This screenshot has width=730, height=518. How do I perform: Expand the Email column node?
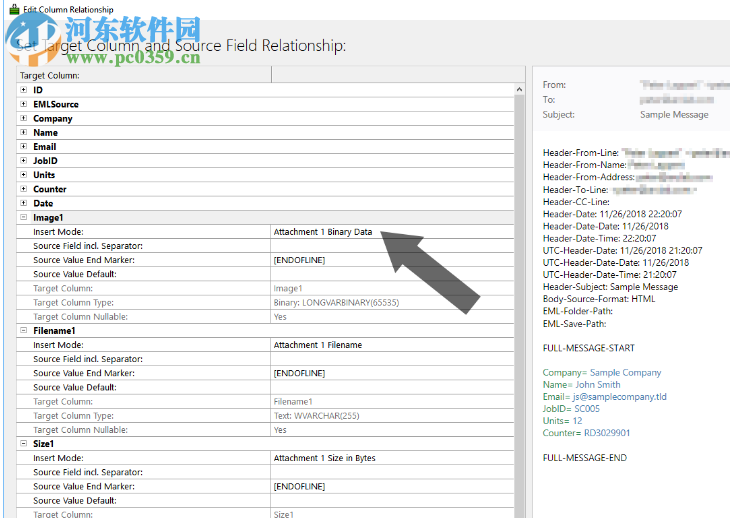click(x=23, y=146)
